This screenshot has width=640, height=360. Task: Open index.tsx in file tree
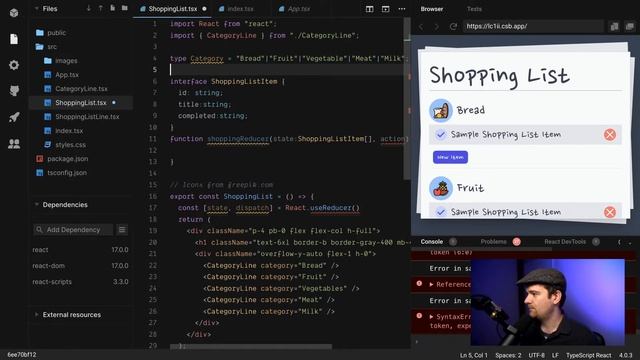[x=69, y=131]
